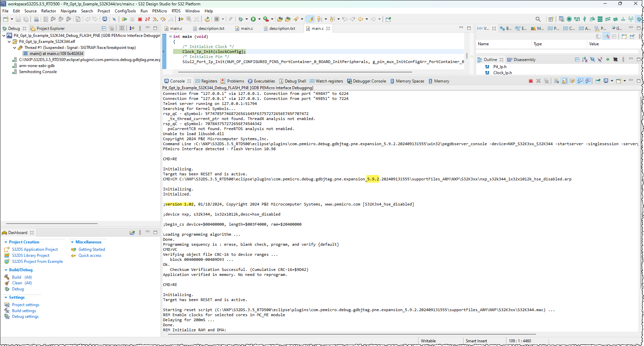The image size is (644, 346).
Task: Disable Show Console When Standard Out Changes
Action: click(580, 81)
